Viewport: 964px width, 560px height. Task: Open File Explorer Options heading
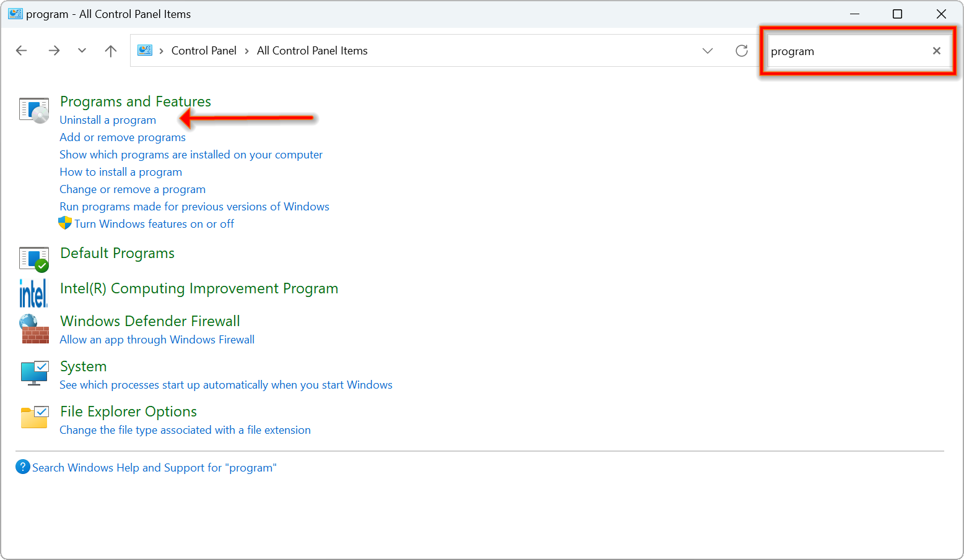129,411
